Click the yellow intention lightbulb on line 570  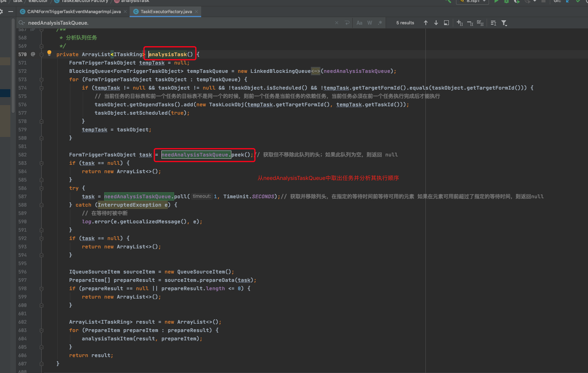[49, 53]
